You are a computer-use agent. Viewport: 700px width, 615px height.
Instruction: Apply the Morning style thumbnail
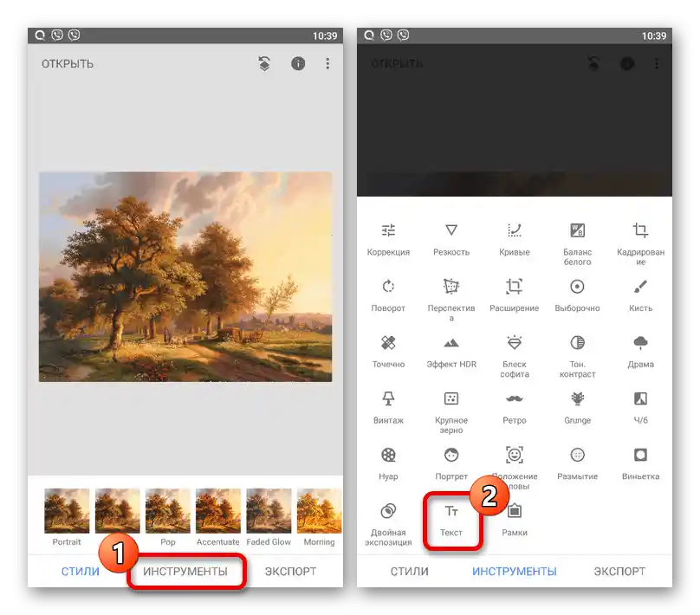point(319,511)
